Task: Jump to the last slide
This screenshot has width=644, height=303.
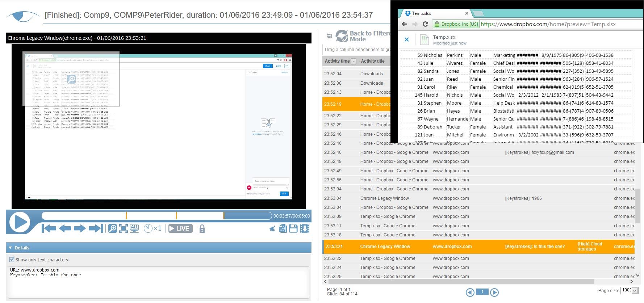Action: (96, 228)
